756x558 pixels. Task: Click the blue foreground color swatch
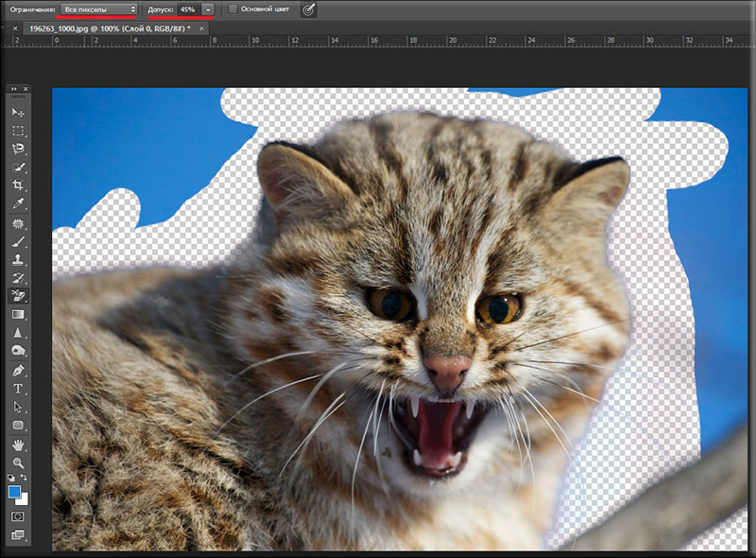pyautogui.click(x=14, y=492)
